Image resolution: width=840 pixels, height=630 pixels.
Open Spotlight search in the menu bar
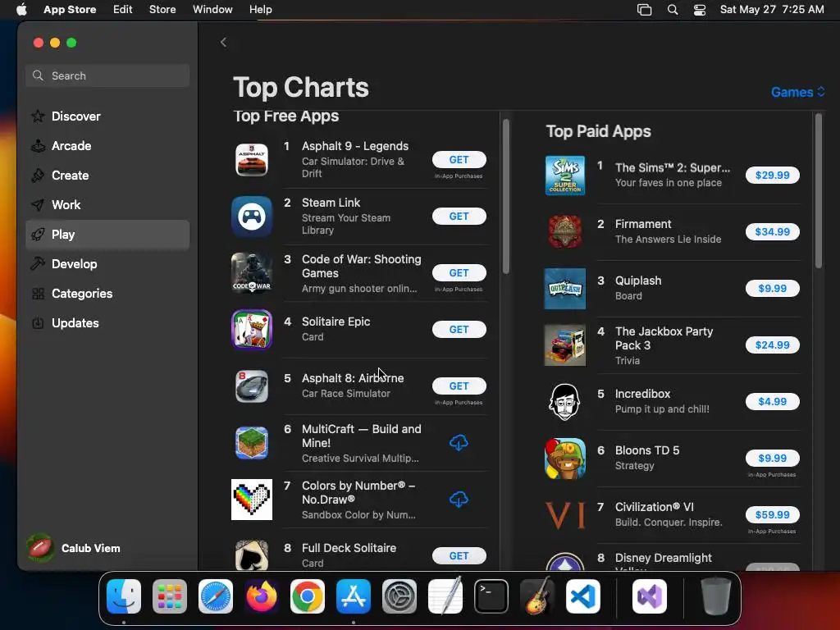673,10
